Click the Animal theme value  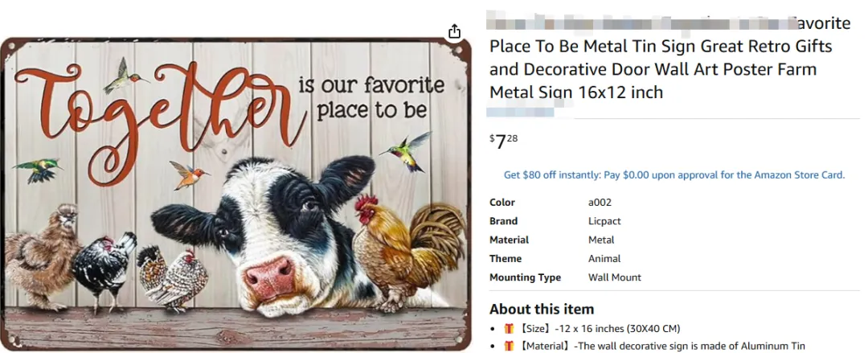tap(603, 259)
